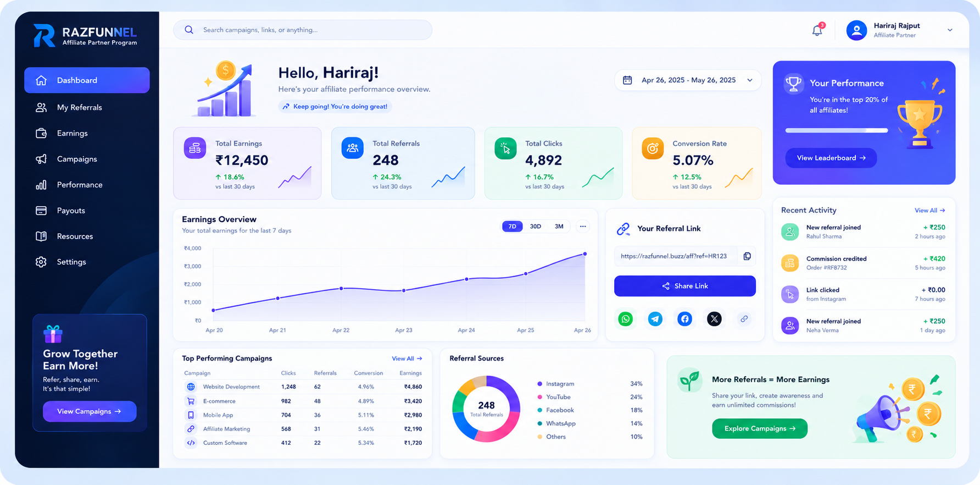Click the Instagram legend color dot
The height and width of the screenshot is (485, 980).
(539, 384)
